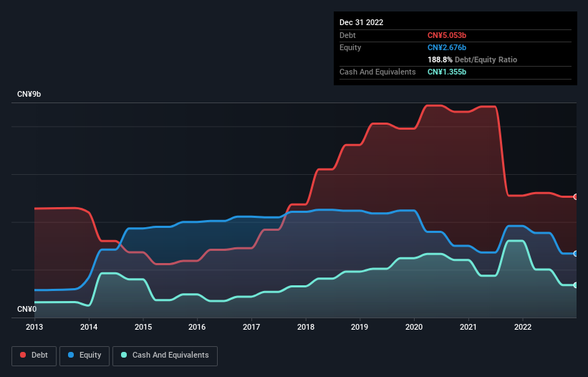This screenshot has width=588, height=377.
Task: Click the 2019 x-axis label
Action: pyautogui.click(x=360, y=327)
